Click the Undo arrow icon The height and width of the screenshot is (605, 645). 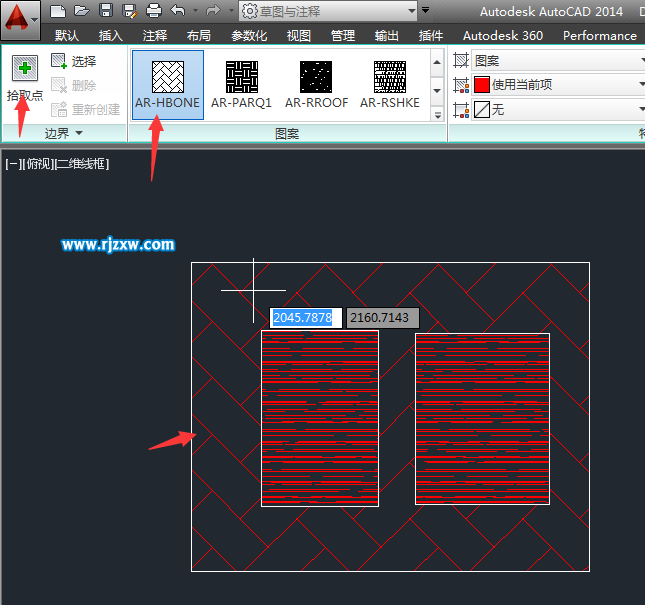coord(178,11)
